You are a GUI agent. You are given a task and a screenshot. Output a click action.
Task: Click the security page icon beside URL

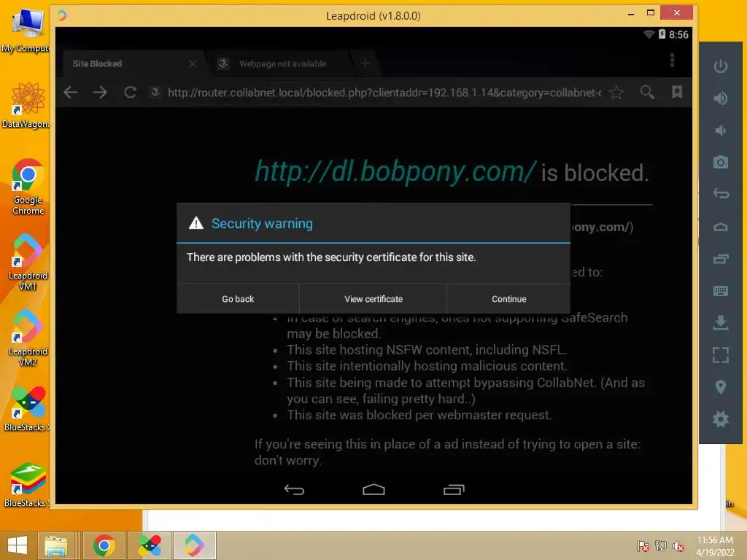coord(155,92)
